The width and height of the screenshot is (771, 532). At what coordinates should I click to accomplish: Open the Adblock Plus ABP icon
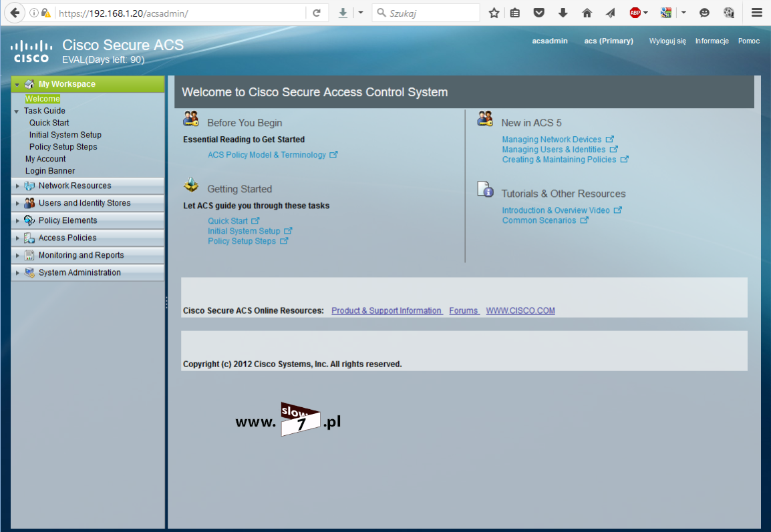coord(635,13)
